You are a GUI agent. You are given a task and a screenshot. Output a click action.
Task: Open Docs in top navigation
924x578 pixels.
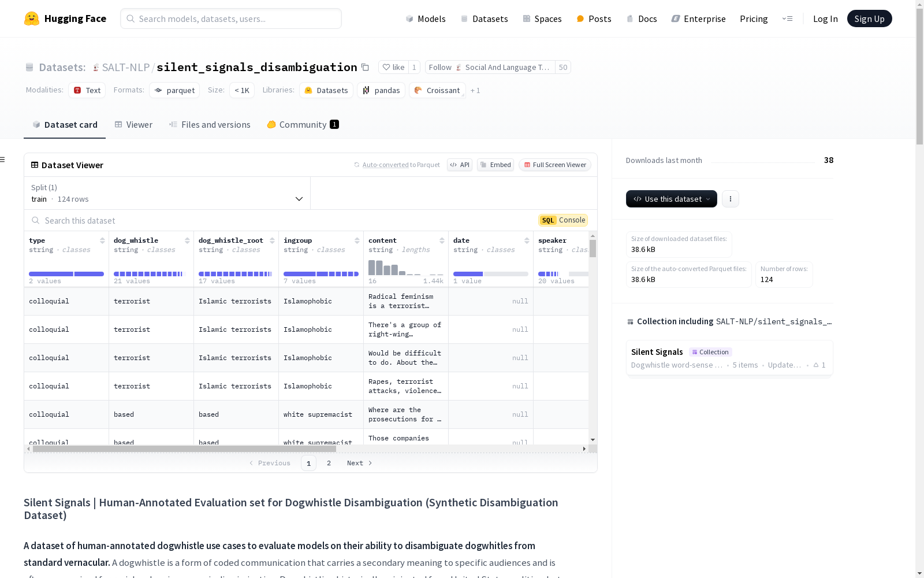click(x=642, y=18)
